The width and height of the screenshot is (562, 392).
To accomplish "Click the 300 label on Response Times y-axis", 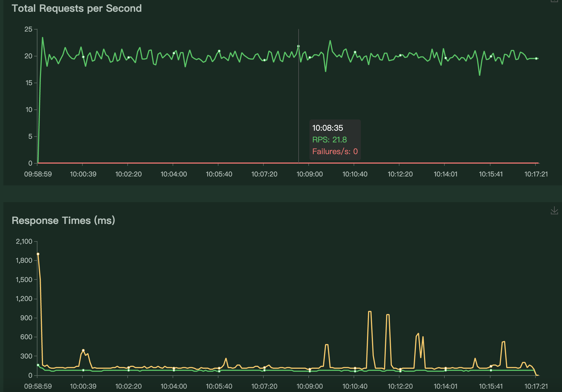I will (x=27, y=356).
